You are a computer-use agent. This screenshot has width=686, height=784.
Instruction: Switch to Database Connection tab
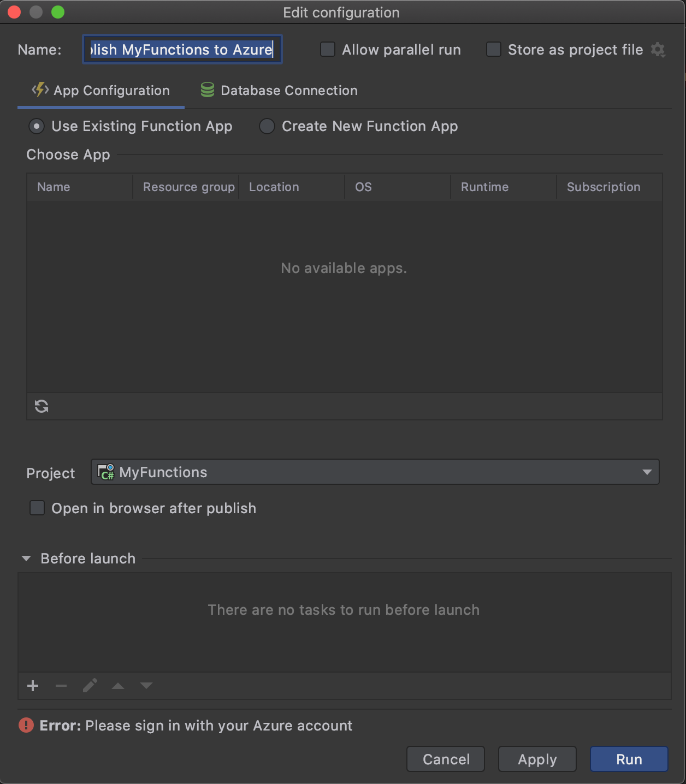click(279, 91)
